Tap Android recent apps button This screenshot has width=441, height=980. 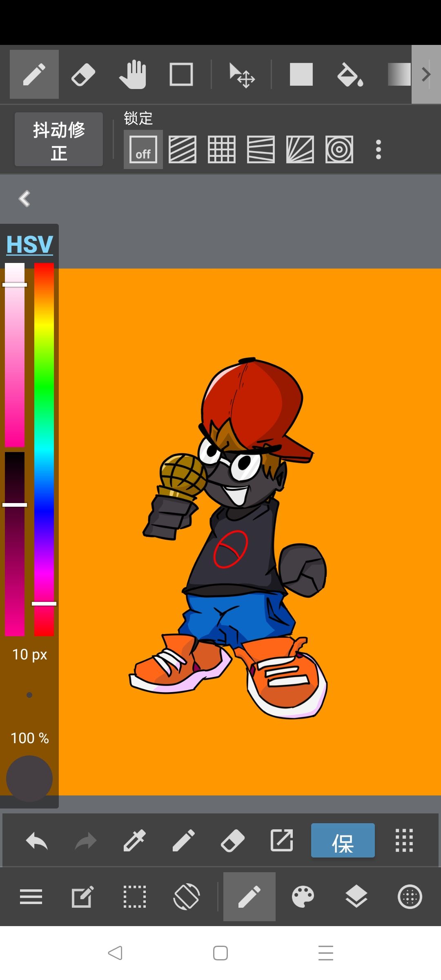(326, 953)
